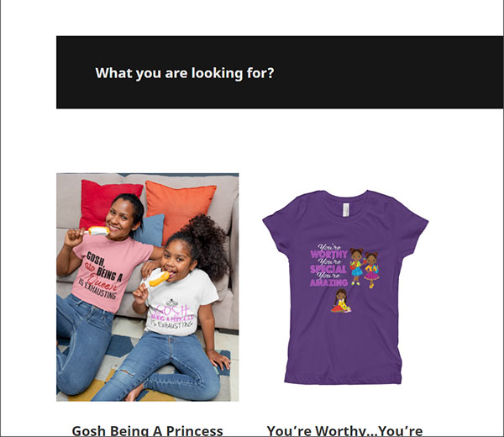Click the girl's yellow popsicle

pos(159,279)
